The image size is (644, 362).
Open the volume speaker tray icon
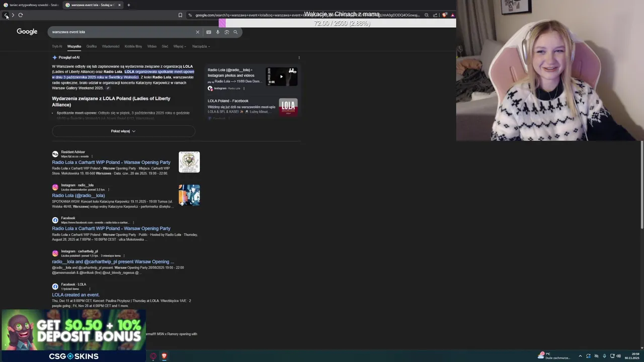pos(619,356)
